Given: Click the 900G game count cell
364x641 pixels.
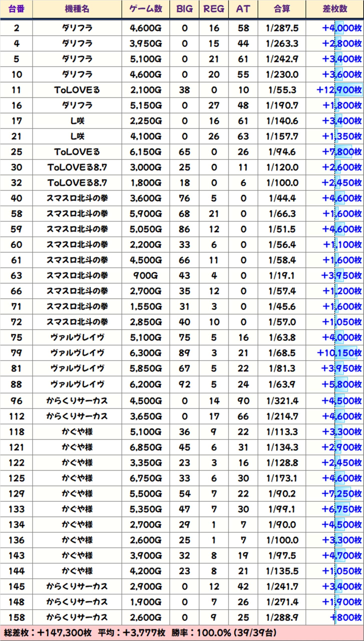Looking at the screenshot, I should coord(146,276).
